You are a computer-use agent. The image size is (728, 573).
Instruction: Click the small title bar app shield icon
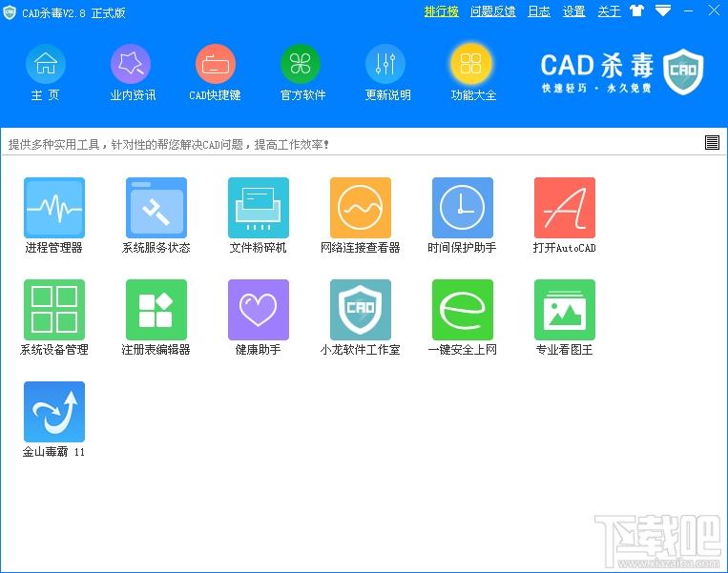tap(10, 12)
